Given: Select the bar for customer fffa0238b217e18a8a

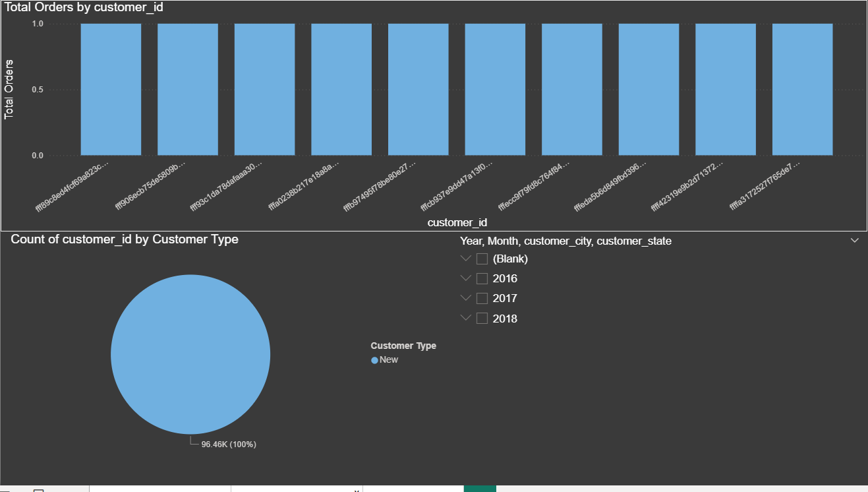Looking at the screenshot, I should pyautogui.click(x=341, y=90).
